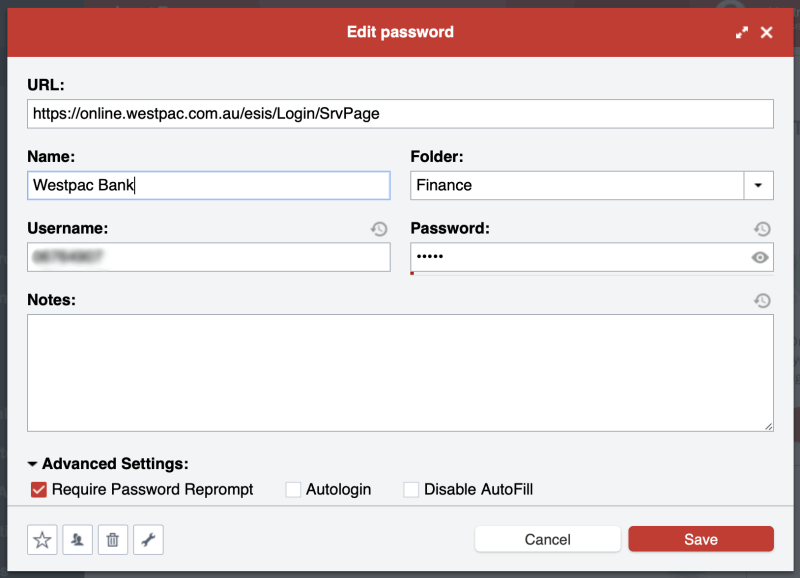Viewport: 800px width, 578px height.
Task: Check the Disable AutoFill option
Action: pyautogui.click(x=411, y=490)
